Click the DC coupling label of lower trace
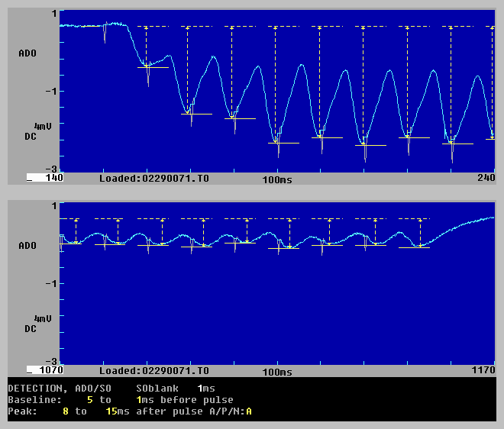The height and width of the screenshot is (429, 504). tap(31, 329)
